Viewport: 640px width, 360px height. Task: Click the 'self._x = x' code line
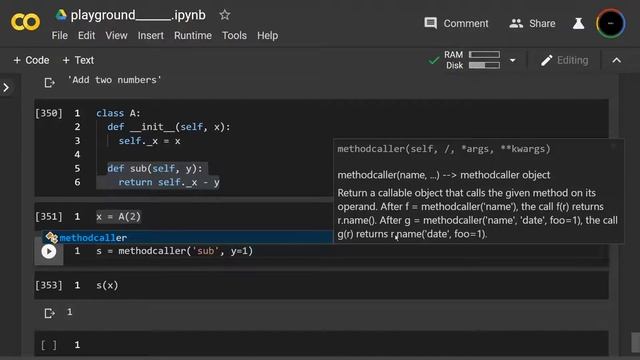[149, 141]
